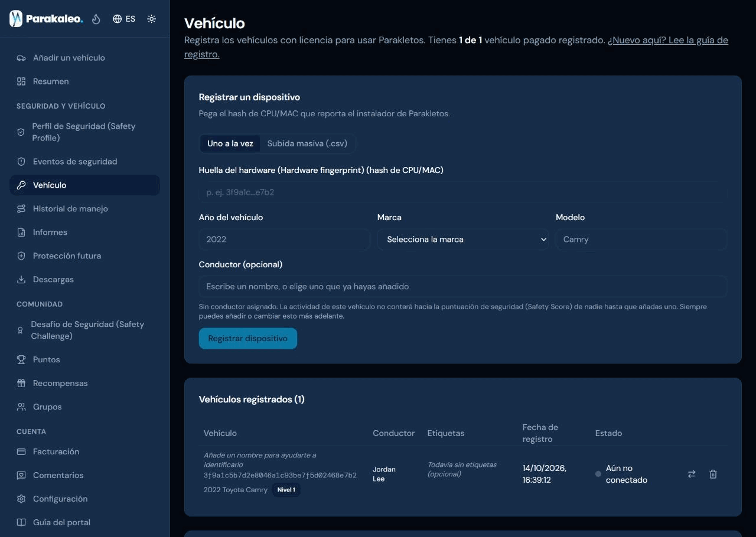Click the feedback icon beside Comentarios

(21, 476)
